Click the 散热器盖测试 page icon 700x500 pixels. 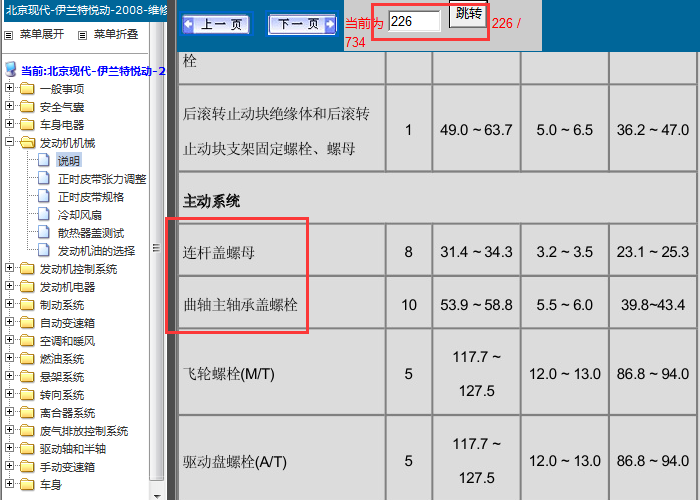44,232
